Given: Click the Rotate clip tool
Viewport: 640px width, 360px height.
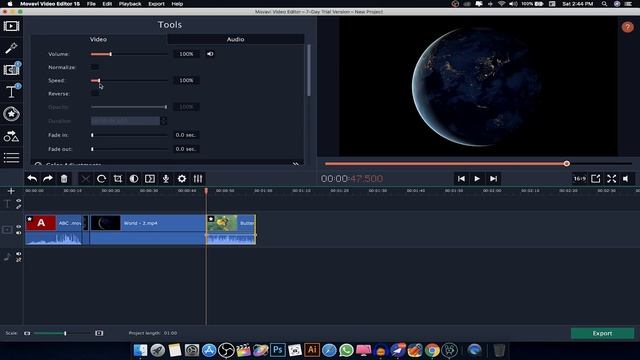Looking at the screenshot, I should point(102,179).
